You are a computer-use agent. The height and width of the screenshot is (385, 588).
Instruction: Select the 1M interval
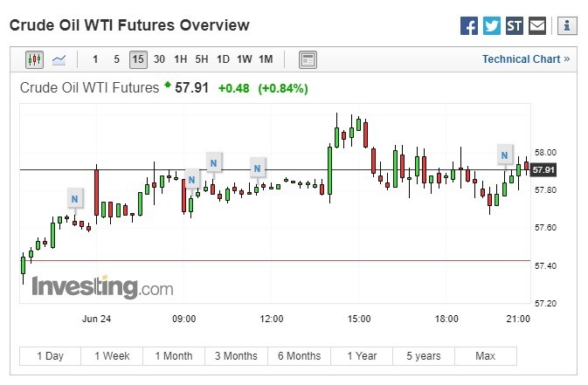[x=266, y=59]
